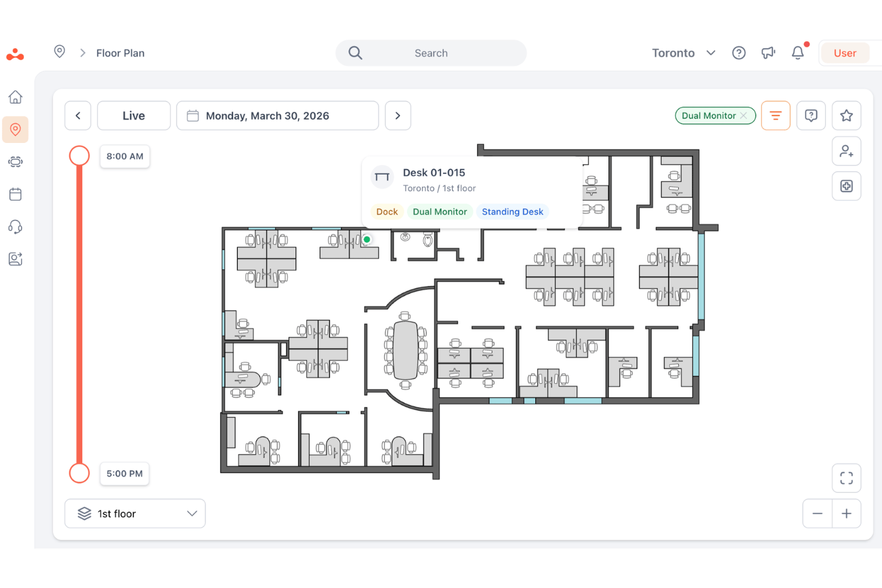This screenshot has height=588, width=882.
Task: Click the Live button
Action: [x=133, y=116]
